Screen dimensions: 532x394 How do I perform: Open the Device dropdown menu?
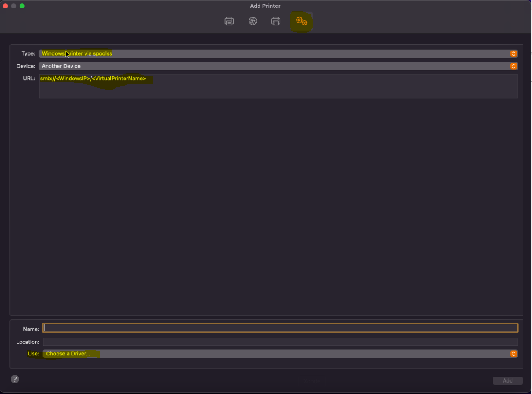(278, 66)
